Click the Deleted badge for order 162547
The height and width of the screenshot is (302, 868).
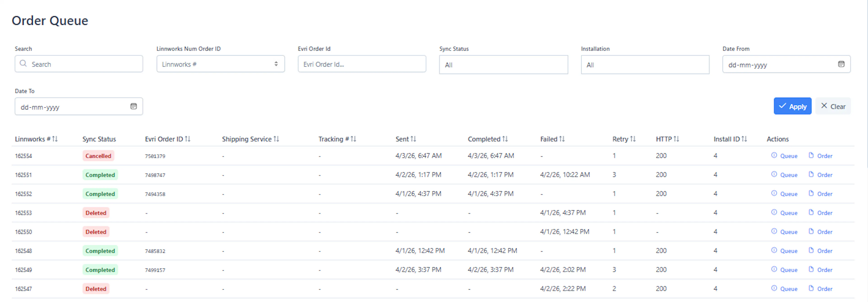pyautogui.click(x=96, y=289)
